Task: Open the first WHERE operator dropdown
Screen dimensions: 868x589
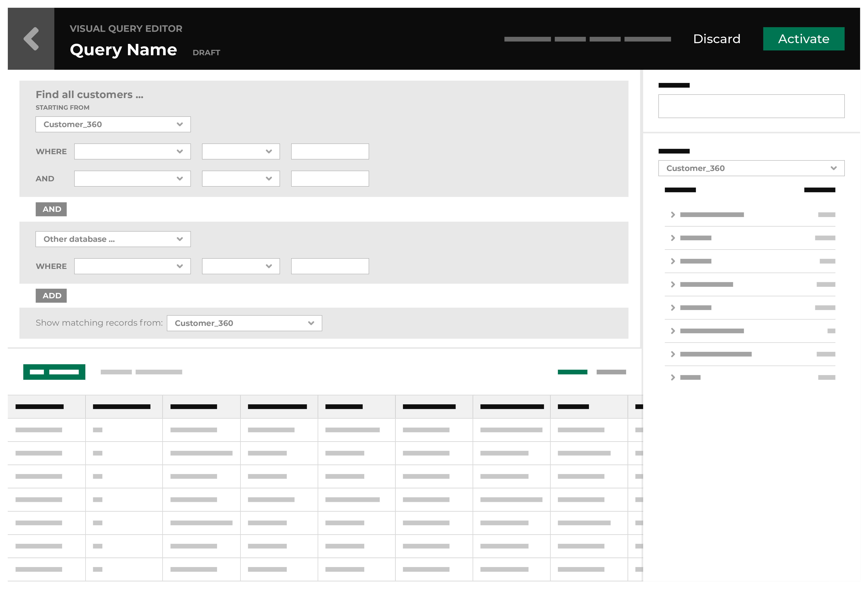Action: (x=241, y=151)
